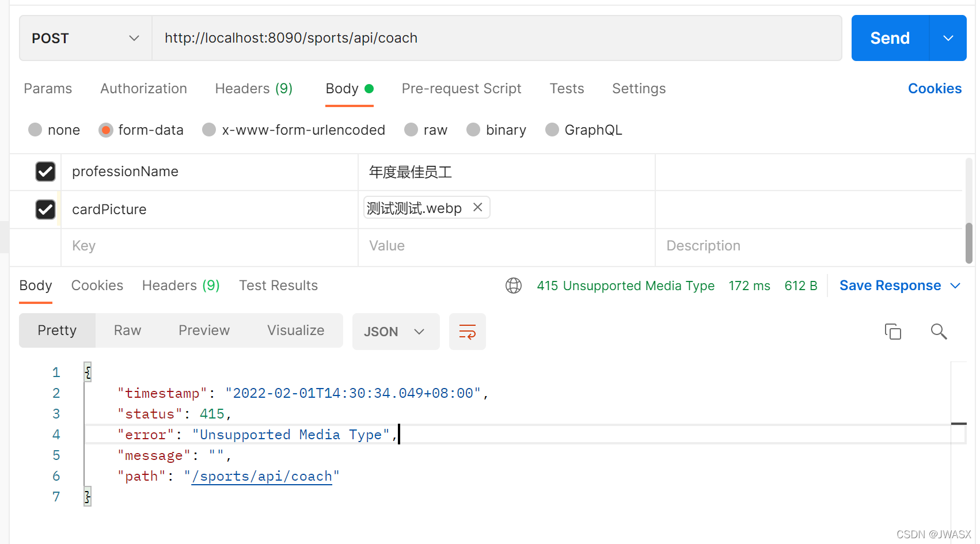Expand the Save Response chevron

coord(955,286)
